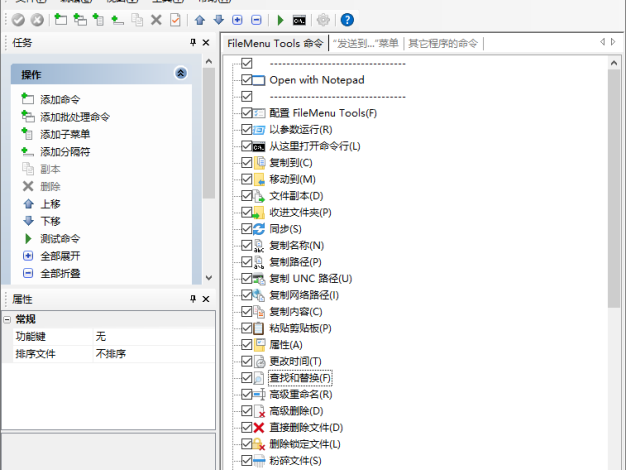Click the delete X toolbar icon
This screenshot has width=626, height=470.
156,20
